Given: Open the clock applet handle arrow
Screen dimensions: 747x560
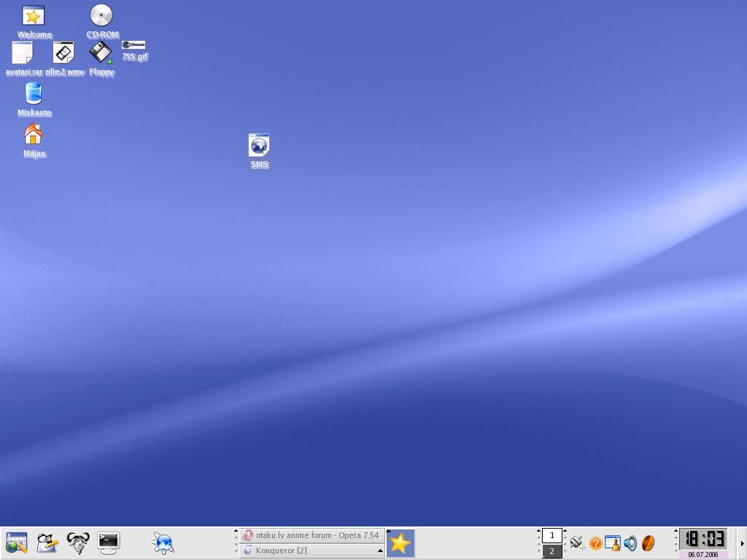Looking at the screenshot, I should click(676, 531).
